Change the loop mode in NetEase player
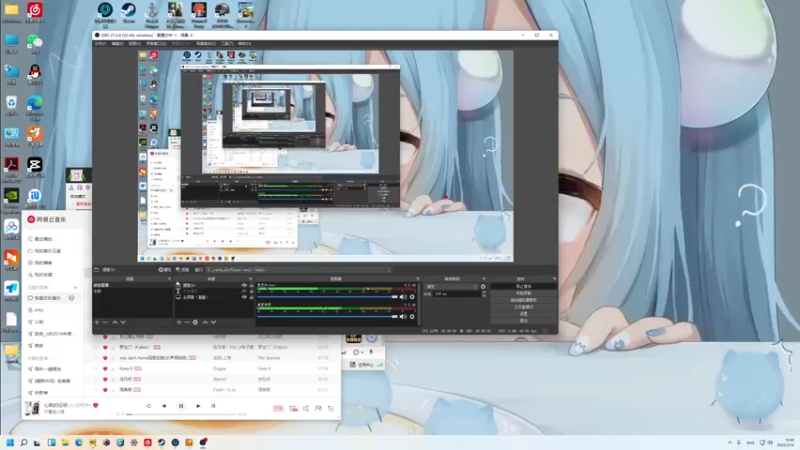The image size is (800, 450). point(148,406)
